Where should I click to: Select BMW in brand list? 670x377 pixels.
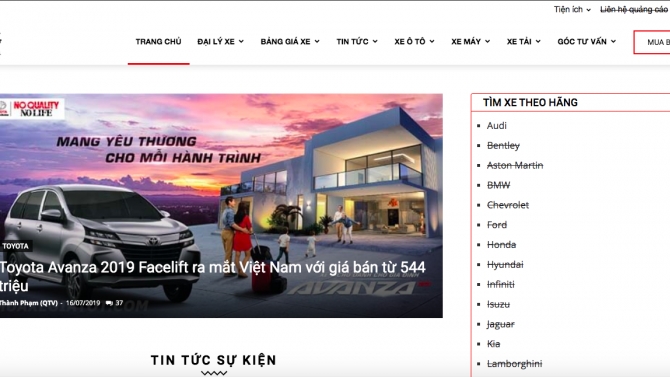498,185
